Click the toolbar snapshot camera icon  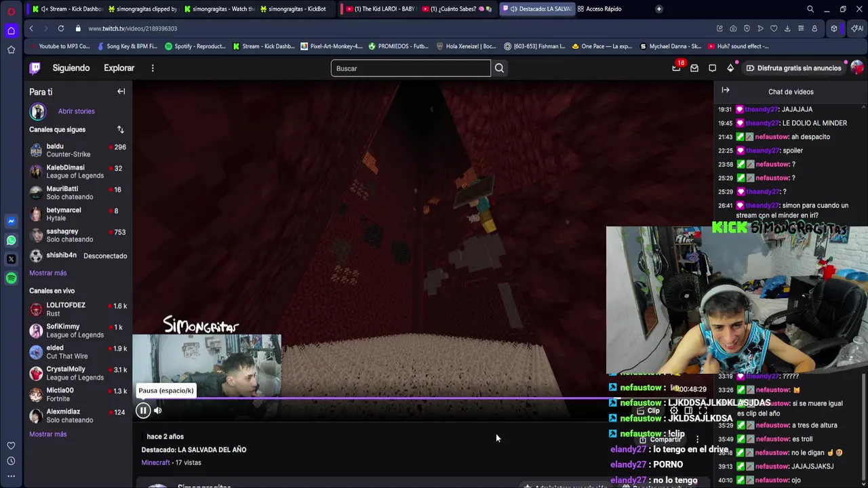tap(733, 28)
